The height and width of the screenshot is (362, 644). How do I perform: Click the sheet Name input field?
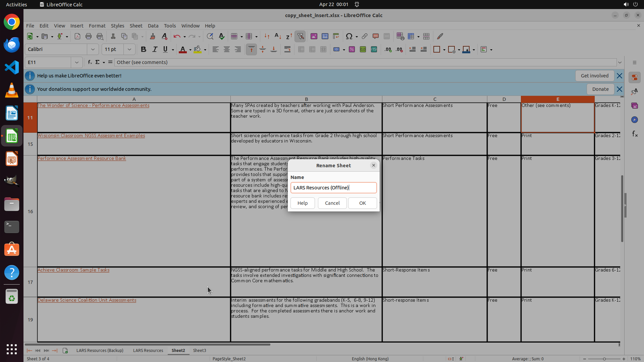coord(333,188)
